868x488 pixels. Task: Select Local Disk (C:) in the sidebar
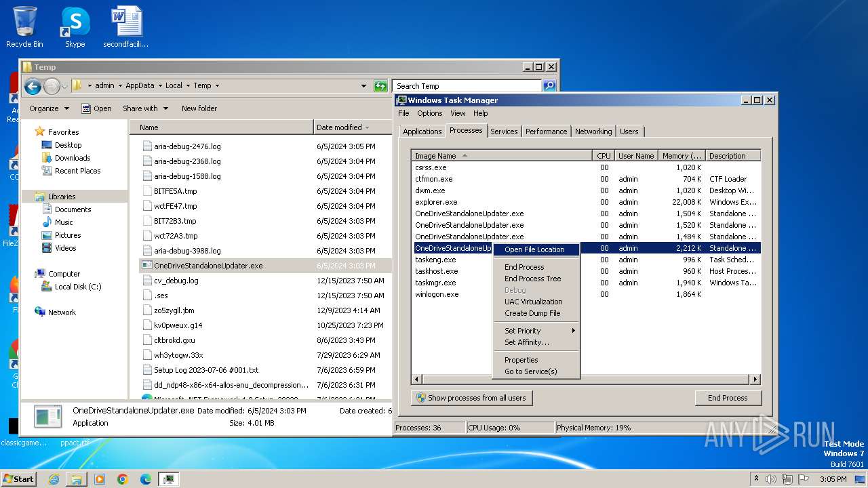point(78,287)
